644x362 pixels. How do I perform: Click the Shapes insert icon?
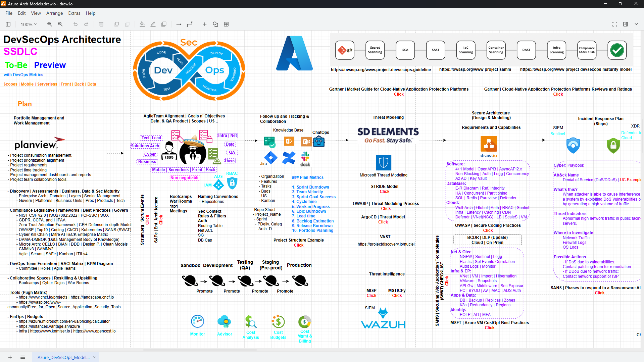tap(215, 24)
